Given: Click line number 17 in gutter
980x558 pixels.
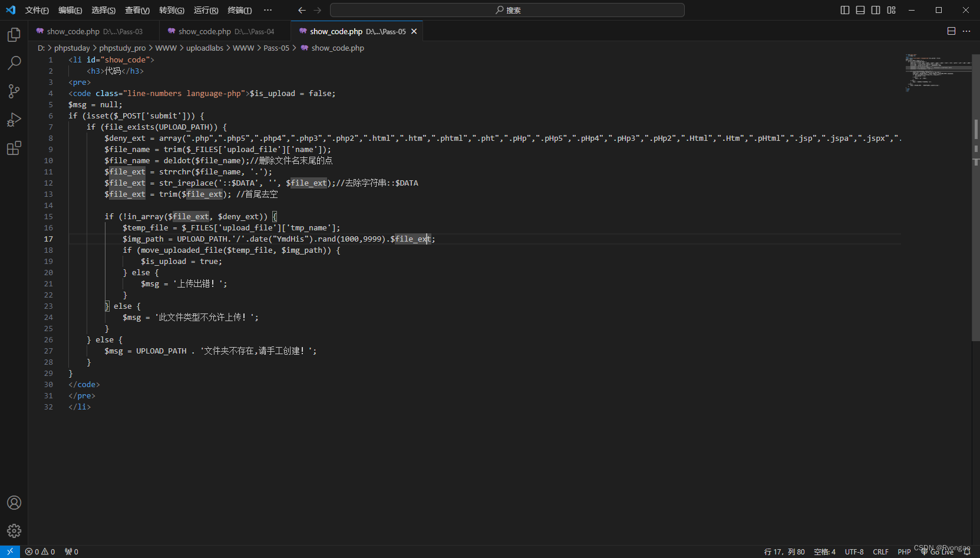Looking at the screenshot, I should (x=48, y=239).
